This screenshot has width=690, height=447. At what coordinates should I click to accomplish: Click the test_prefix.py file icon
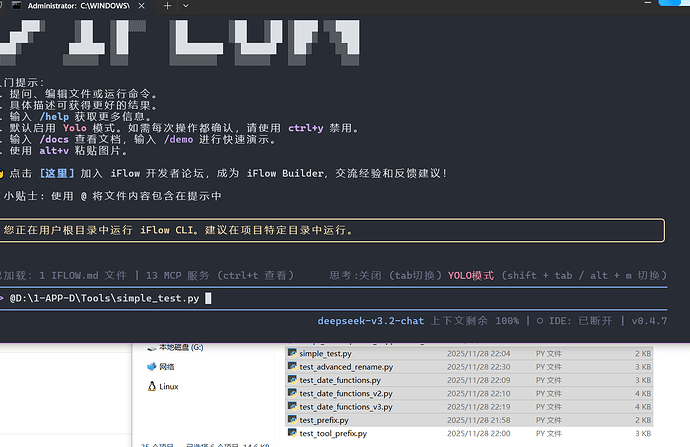(292, 419)
